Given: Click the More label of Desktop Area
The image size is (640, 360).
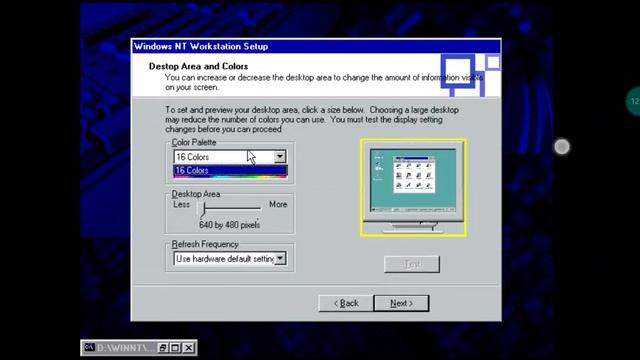Looking at the screenshot, I should click(278, 204).
